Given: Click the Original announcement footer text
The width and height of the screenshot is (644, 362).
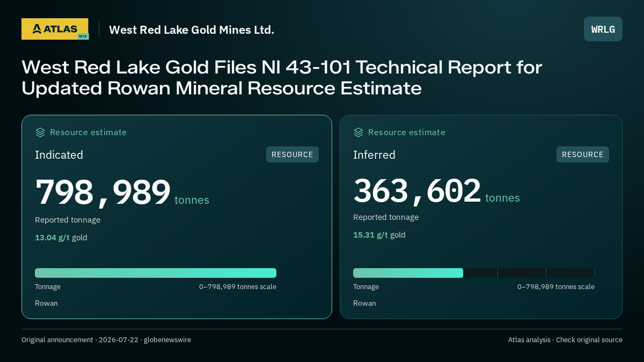Looking at the screenshot, I should [x=106, y=339].
